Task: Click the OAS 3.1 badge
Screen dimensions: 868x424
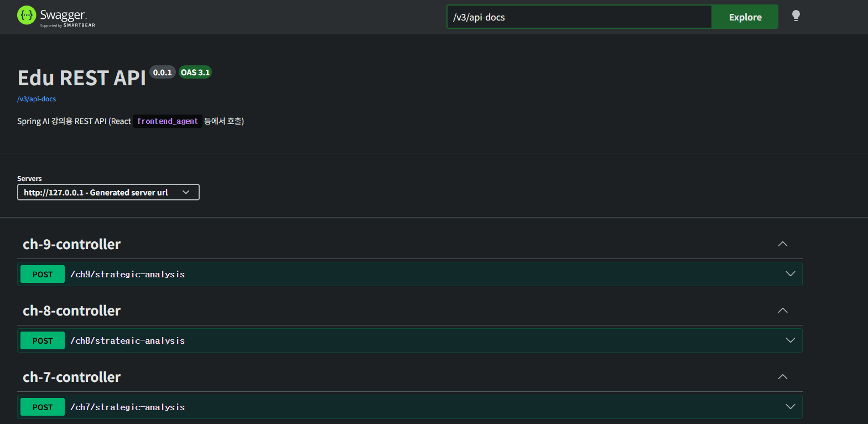Action: pyautogui.click(x=195, y=73)
